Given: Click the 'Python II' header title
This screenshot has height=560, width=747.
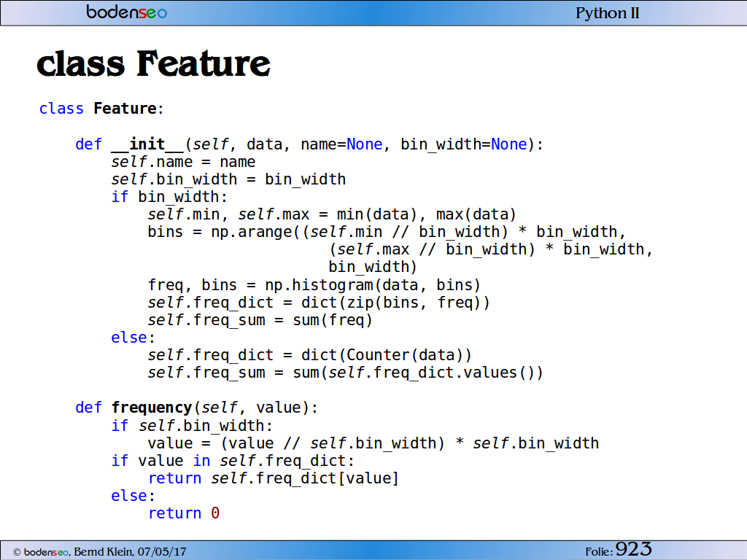Looking at the screenshot, I should [608, 13].
